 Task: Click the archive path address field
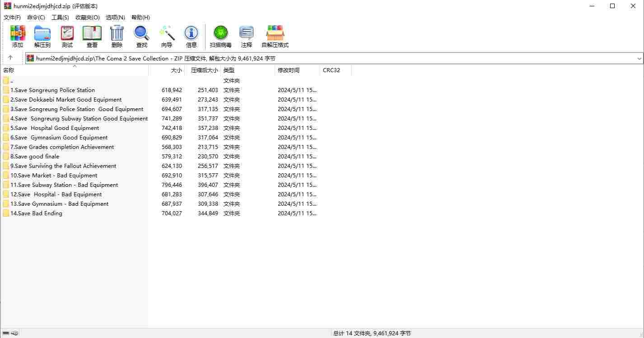[x=334, y=58]
